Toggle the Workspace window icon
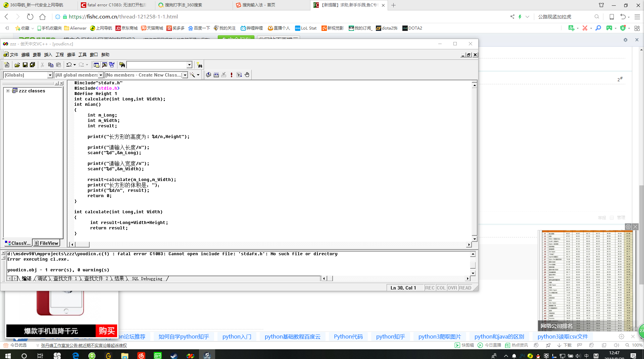The image size is (644, 359). [96, 65]
